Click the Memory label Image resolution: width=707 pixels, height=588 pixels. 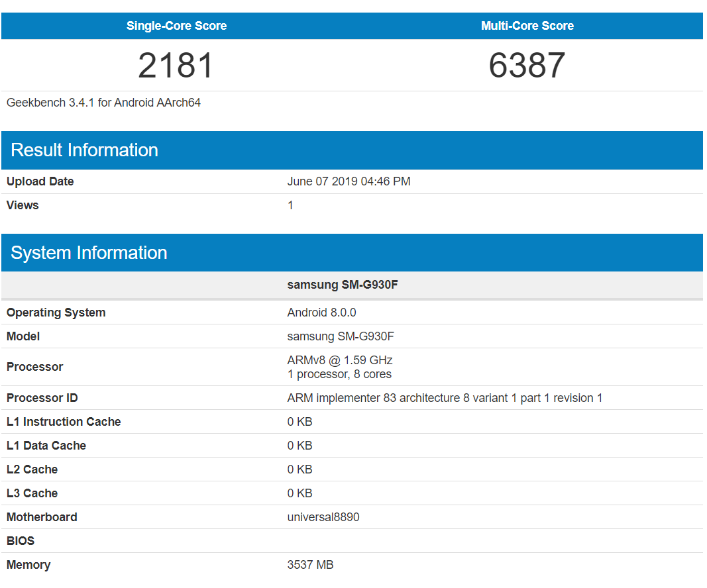[28, 565]
